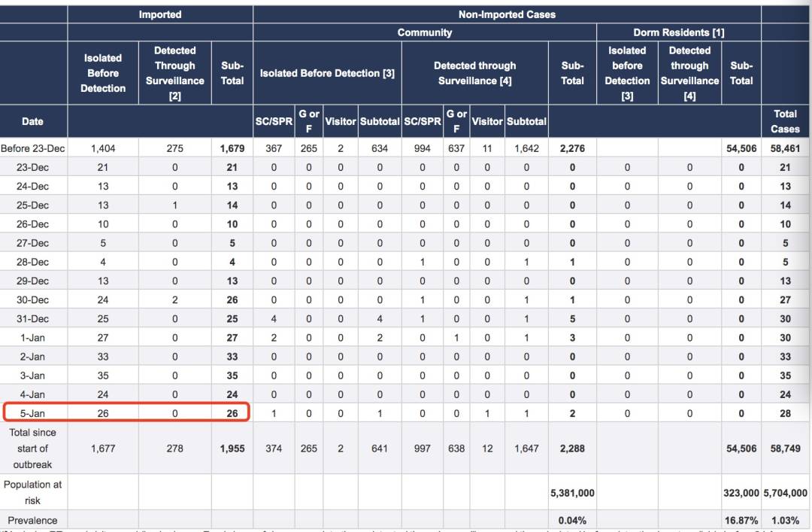Screen dimensions: 812x532
Task: Click the Prevalence row label
Action: click(x=32, y=520)
